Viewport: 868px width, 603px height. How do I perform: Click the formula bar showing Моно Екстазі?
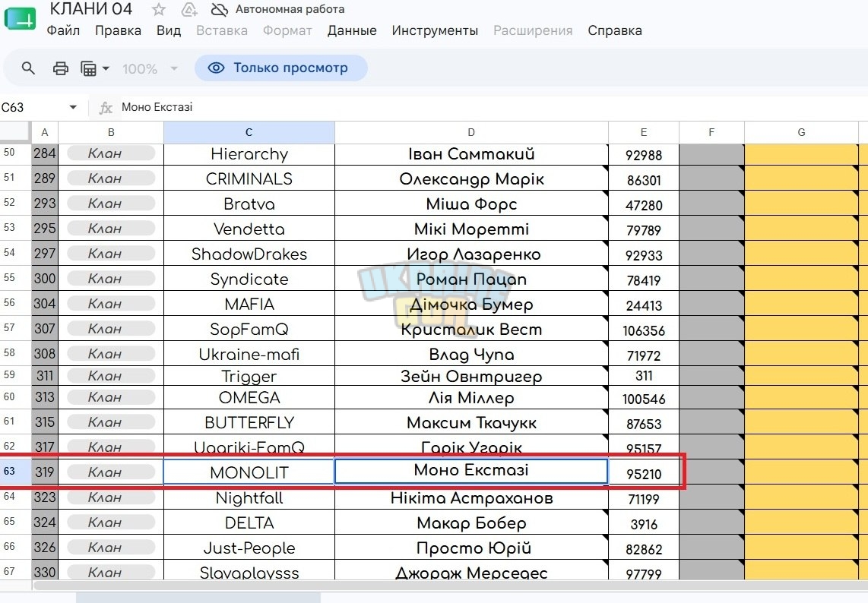[487, 107]
